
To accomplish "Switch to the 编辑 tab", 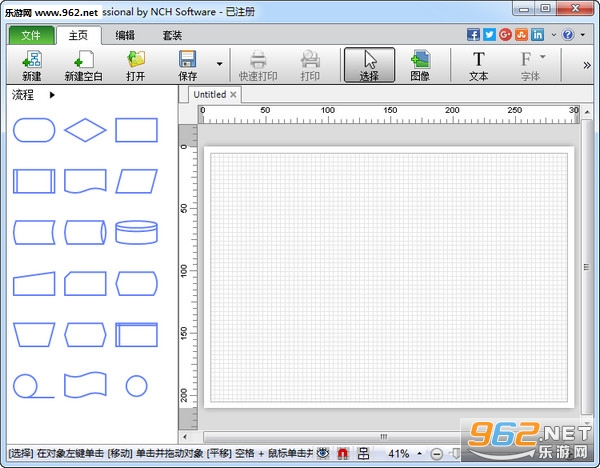I will pyautogui.click(x=125, y=35).
